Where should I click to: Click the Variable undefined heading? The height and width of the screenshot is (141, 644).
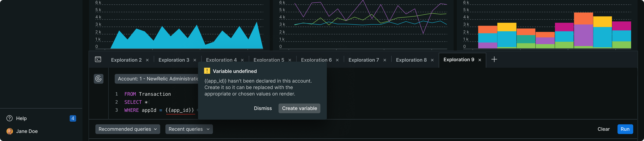pyautogui.click(x=235, y=71)
